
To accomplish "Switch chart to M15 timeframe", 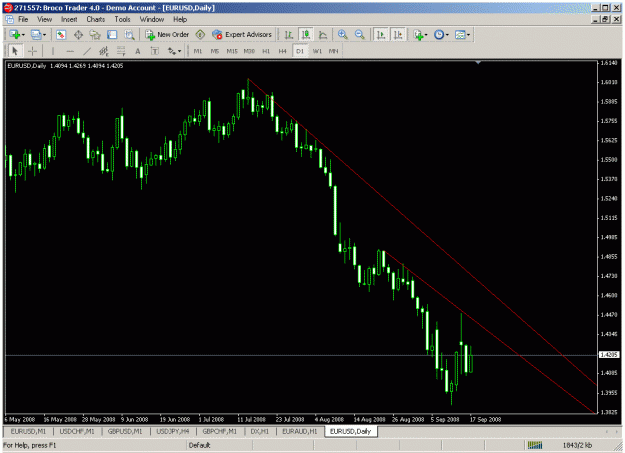I will (x=232, y=51).
